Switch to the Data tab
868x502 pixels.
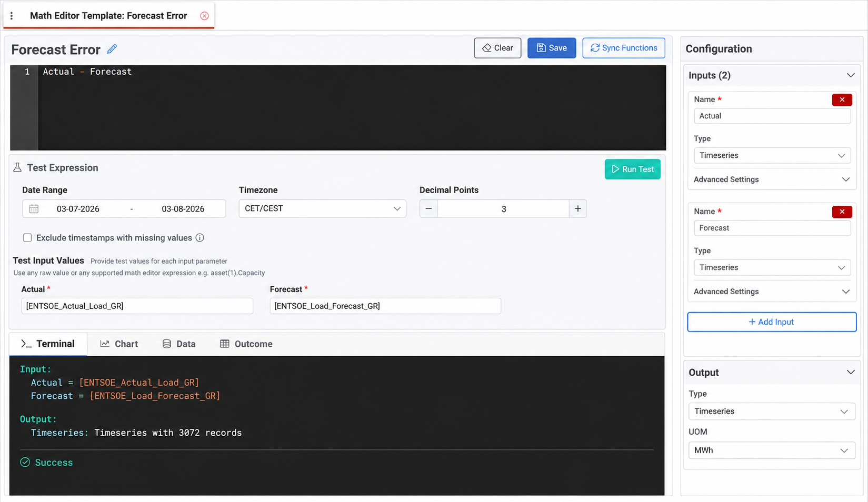click(x=179, y=344)
